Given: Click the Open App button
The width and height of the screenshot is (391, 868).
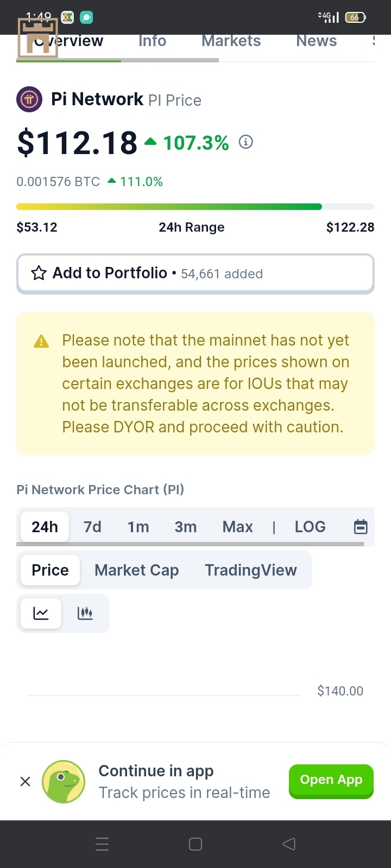Looking at the screenshot, I should tap(331, 781).
